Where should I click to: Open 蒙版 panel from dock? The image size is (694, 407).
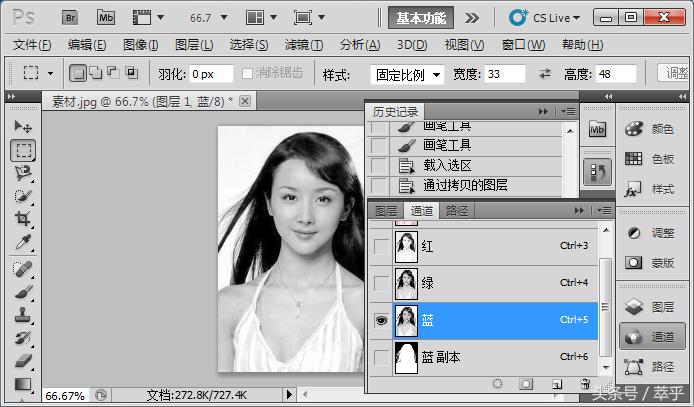click(650, 263)
